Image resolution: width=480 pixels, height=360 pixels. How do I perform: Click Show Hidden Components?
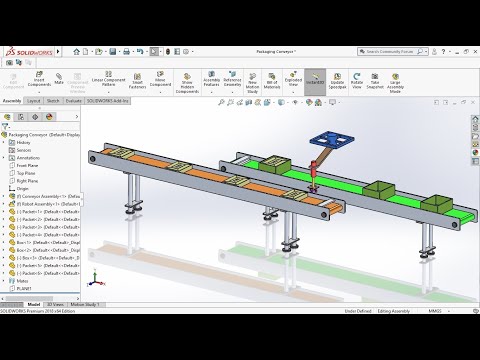(187, 83)
